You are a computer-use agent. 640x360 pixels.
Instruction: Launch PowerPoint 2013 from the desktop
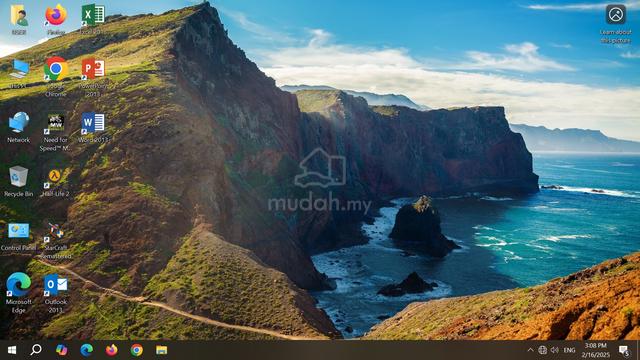(x=93, y=77)
